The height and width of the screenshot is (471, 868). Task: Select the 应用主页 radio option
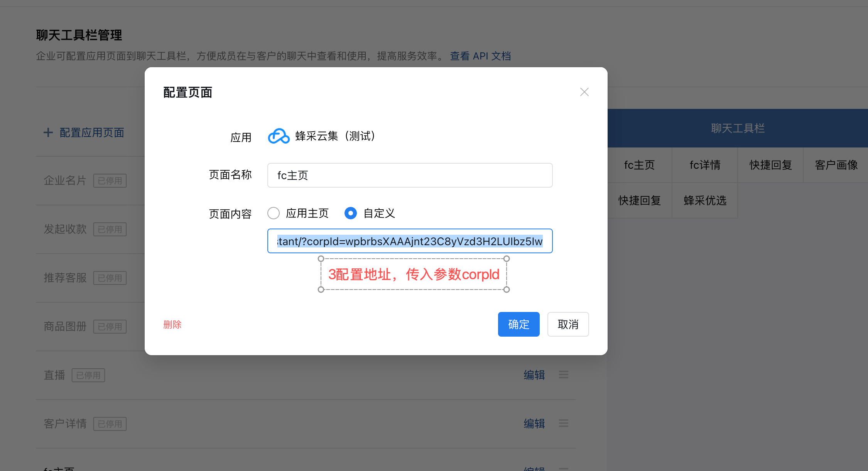(x=274, y=213)
